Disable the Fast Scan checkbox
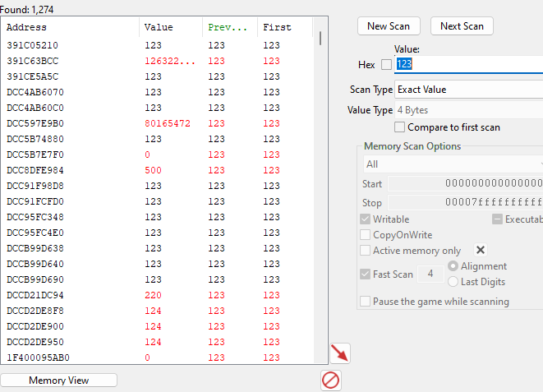 [366, 274]
